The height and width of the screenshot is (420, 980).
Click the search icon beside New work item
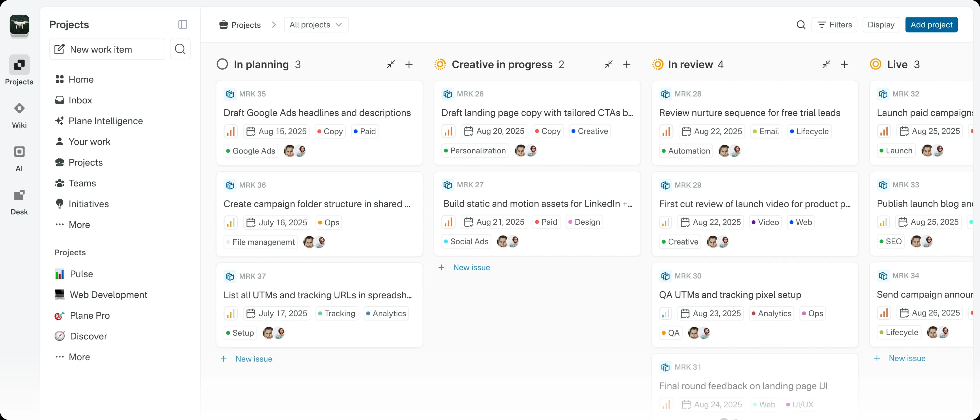tap(180, 49)
